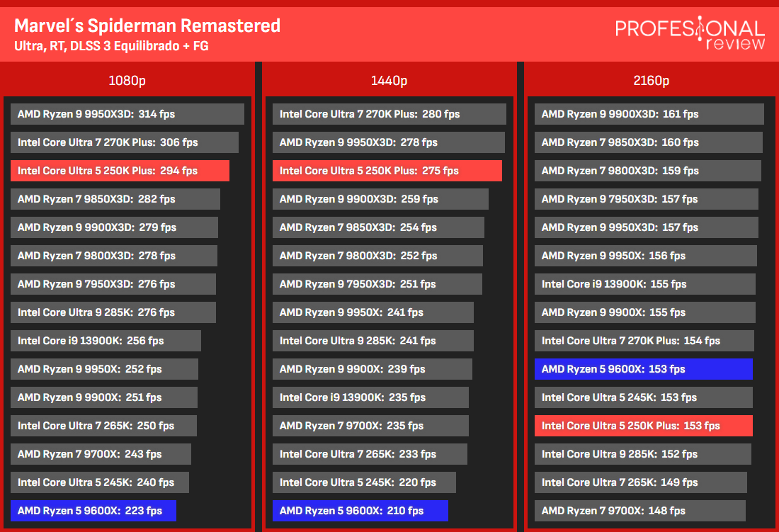This screenshot has height=532, width=779.
Task: Click the 'AMD Ryzen 7 9800X3D: 252 fps' bar
Action: point(377,256)
